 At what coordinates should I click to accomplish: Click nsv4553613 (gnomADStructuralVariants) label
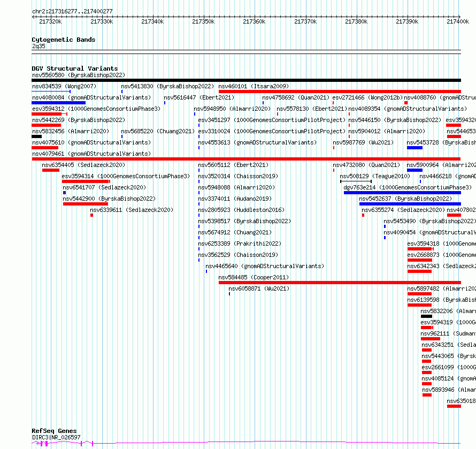click(257, 142)
